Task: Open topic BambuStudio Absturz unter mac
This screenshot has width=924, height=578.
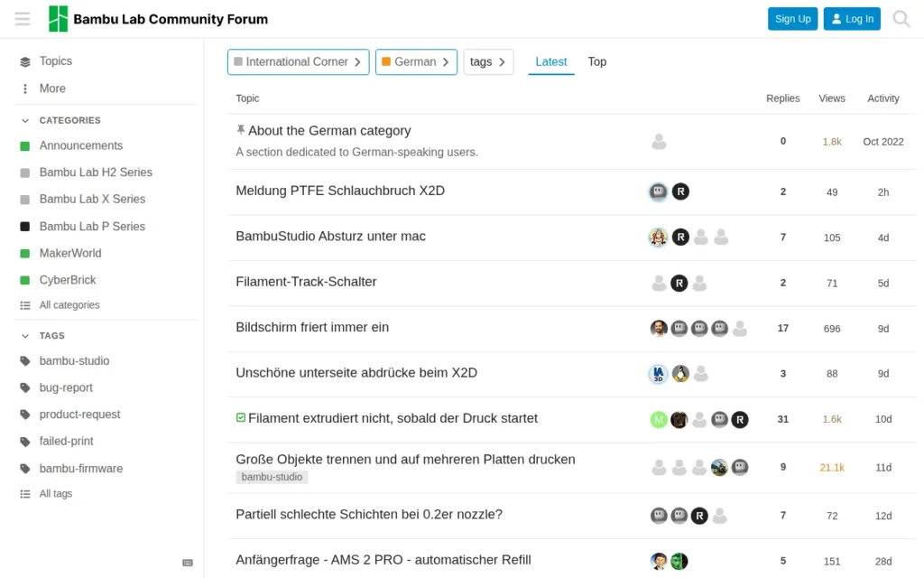Action: (330, 237)
